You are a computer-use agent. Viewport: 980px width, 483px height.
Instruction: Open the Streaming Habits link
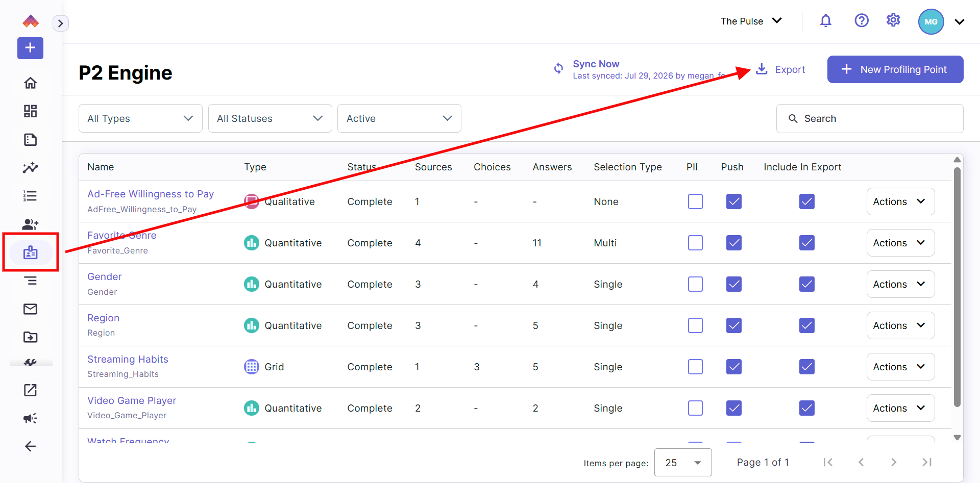(128, 359)
